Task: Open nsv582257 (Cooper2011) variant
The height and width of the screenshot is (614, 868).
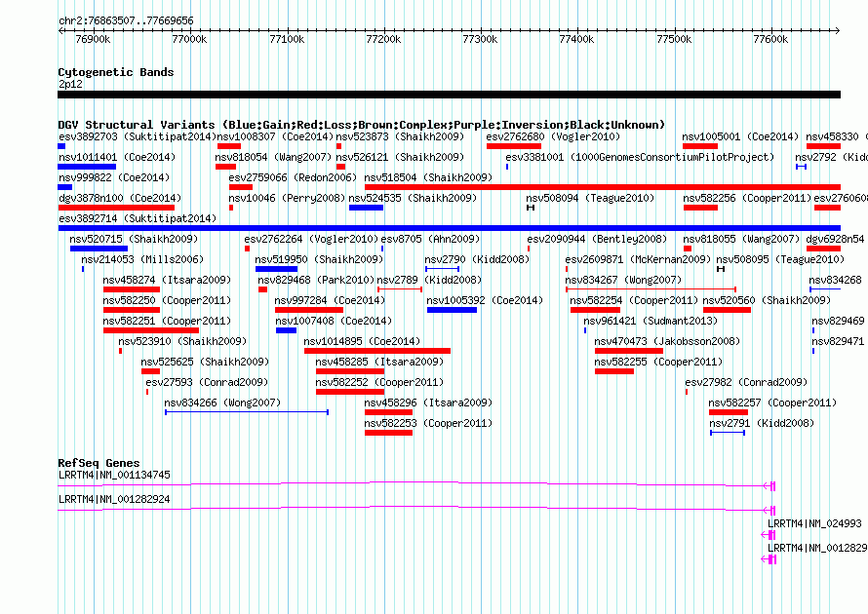Action: pyautogui.click(x=772, y=403)
